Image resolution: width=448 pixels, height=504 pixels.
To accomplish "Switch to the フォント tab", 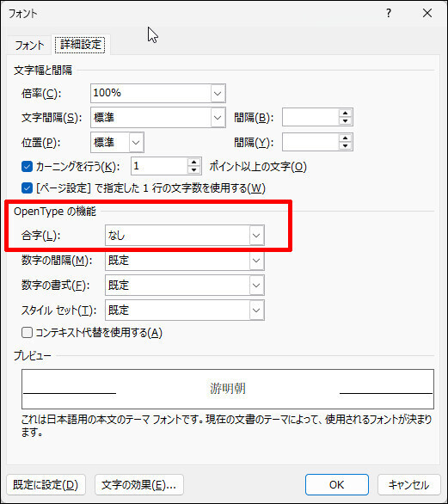I will (x=29, y=46).
